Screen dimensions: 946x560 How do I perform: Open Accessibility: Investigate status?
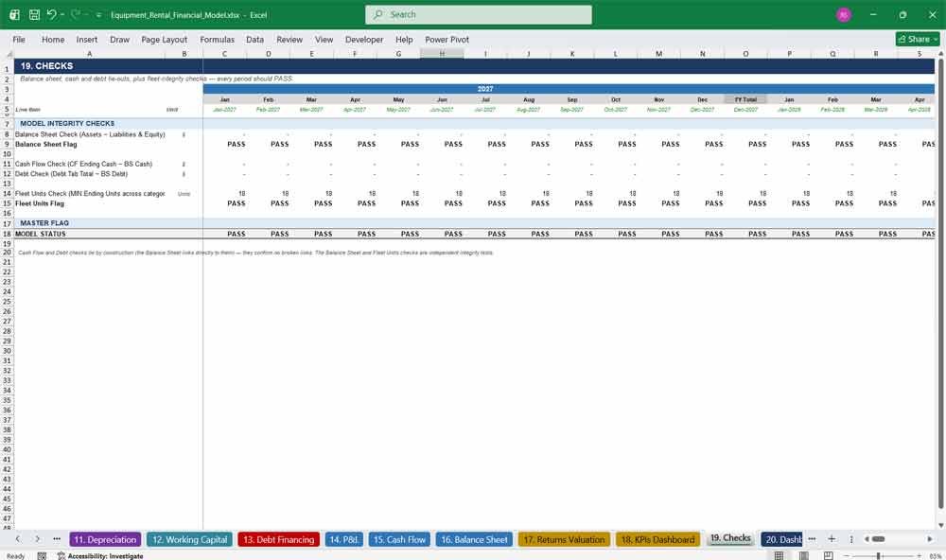[x=100, y=556]
